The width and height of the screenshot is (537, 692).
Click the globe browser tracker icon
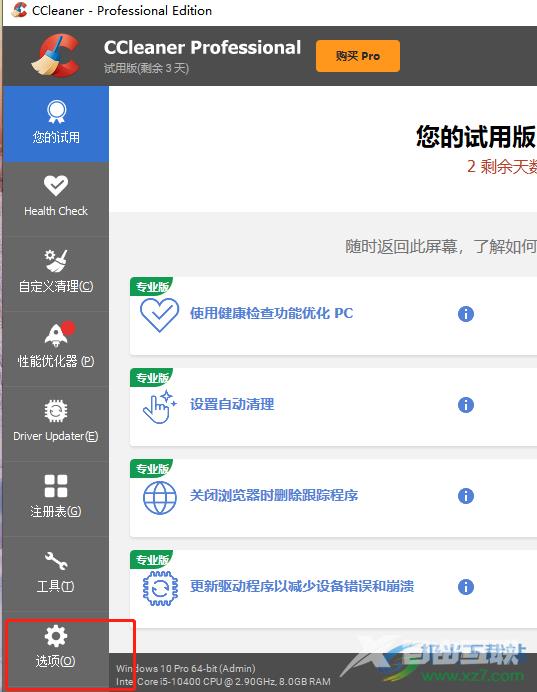pos(160,498)
